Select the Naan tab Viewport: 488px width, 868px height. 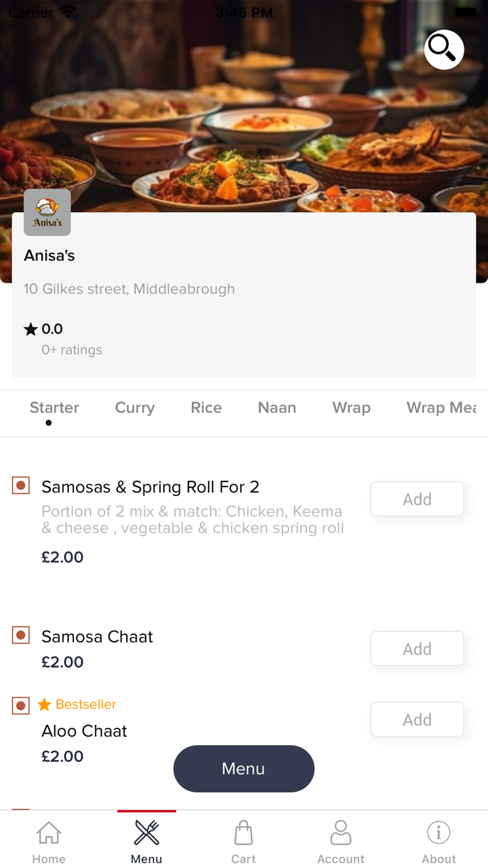pyautogui.click(x=277, y=408)
